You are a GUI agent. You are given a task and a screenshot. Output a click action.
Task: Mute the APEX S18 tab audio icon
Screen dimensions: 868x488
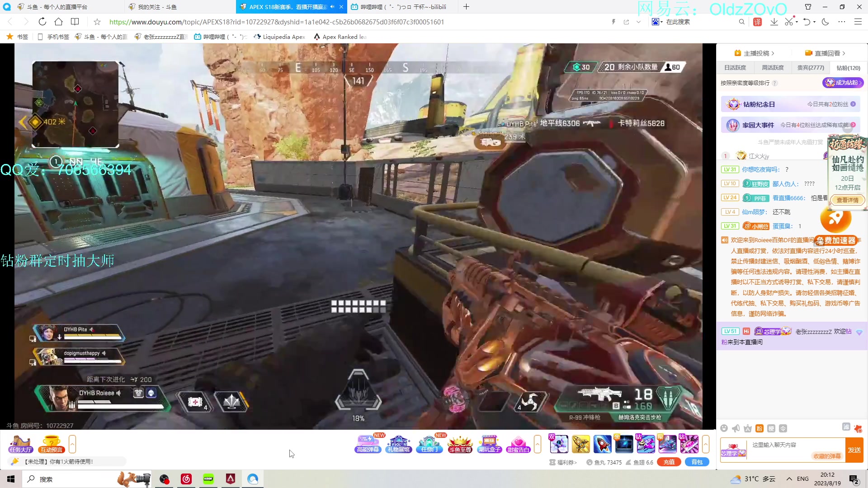(332, 7)
